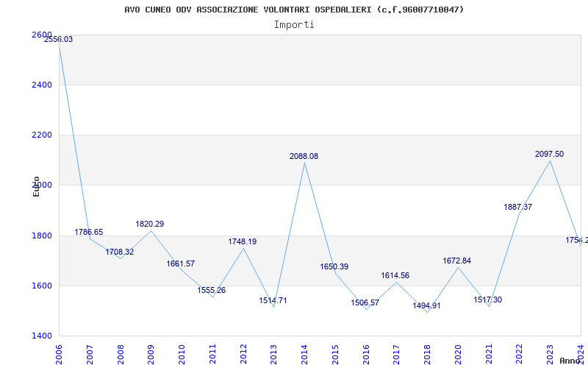
Task: Click the 1786.65 data label
Action: [x=88, y=232]
